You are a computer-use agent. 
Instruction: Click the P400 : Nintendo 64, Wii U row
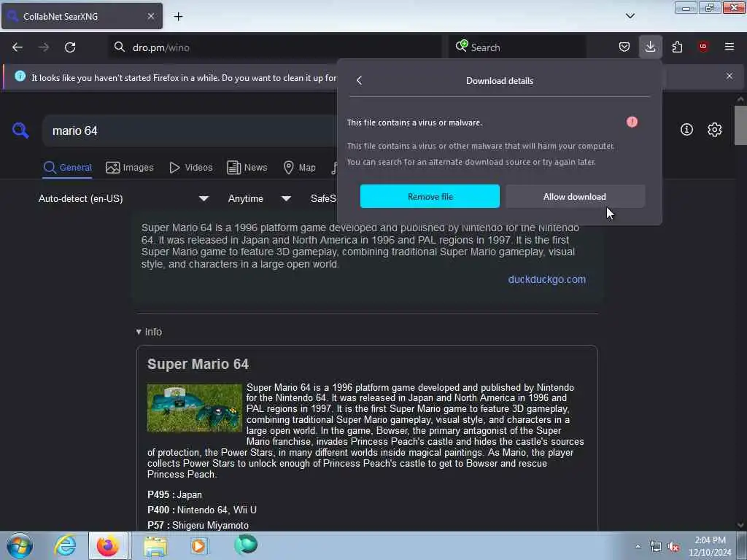click(x=202, y=510)
